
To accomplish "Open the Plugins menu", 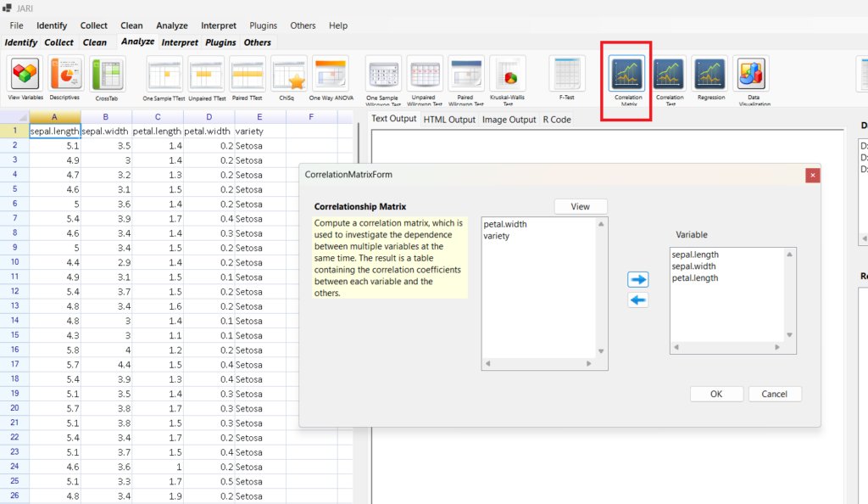I will click(264, 25).
